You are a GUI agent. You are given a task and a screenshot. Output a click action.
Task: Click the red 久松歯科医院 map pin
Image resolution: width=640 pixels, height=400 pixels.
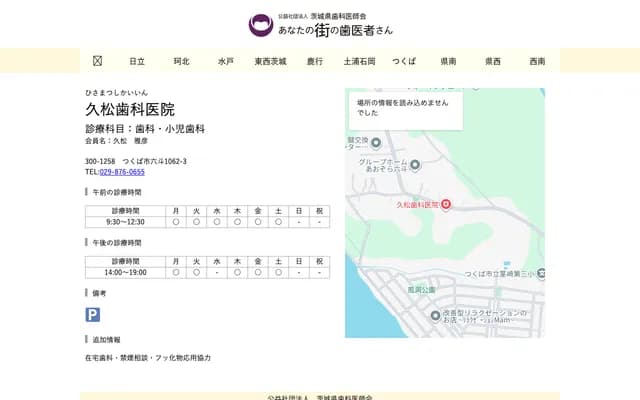(446, 204)
